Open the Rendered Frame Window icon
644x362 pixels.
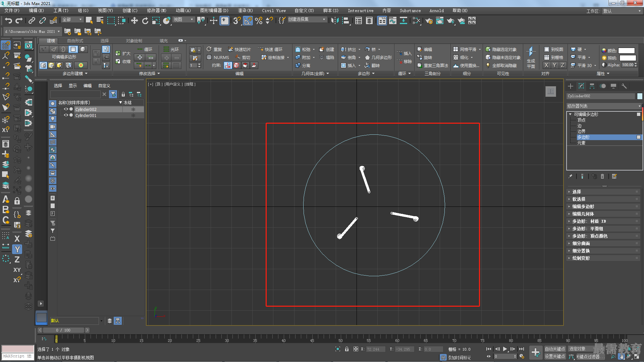pyautogui.click(x=439, y=21)
